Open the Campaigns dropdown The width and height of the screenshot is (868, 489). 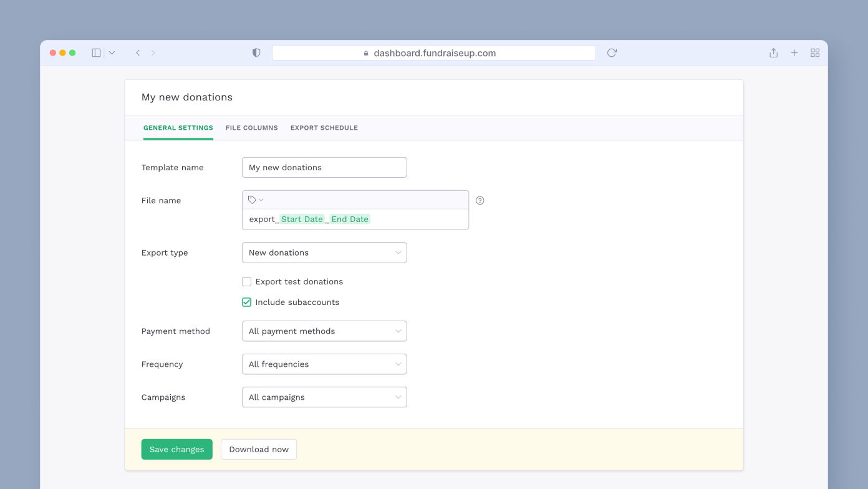[x=324, y=397]
